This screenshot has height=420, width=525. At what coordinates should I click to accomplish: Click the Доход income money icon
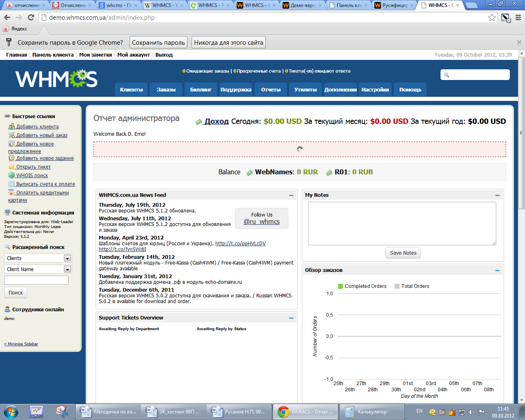199,122
